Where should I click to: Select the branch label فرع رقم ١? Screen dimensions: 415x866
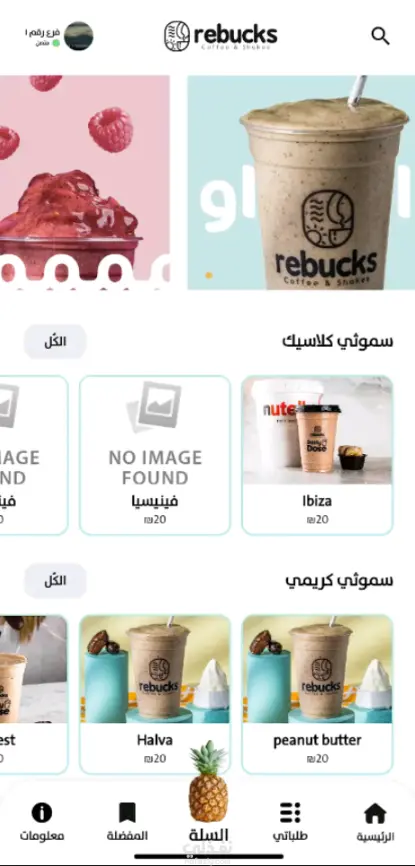tap(42, 33)
